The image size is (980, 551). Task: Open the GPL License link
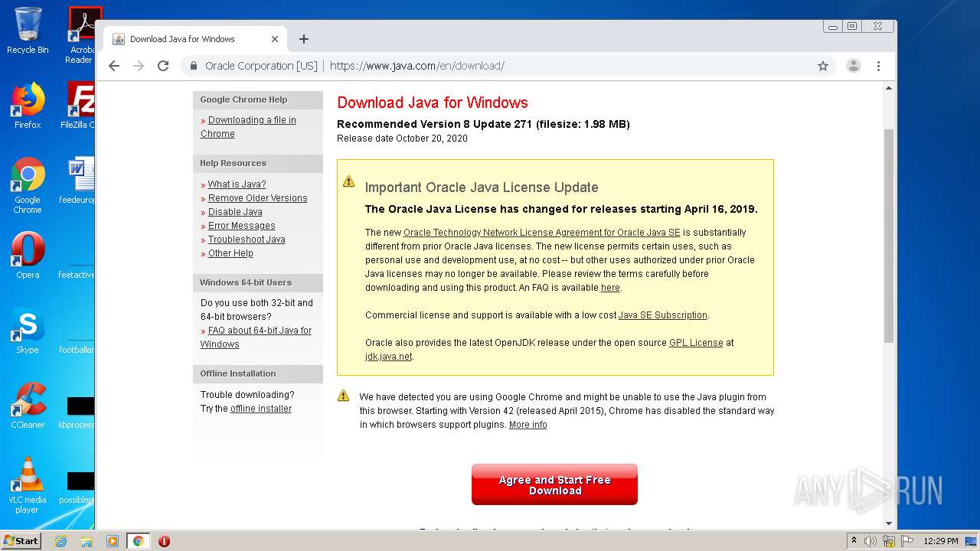(x=696, y=343)
